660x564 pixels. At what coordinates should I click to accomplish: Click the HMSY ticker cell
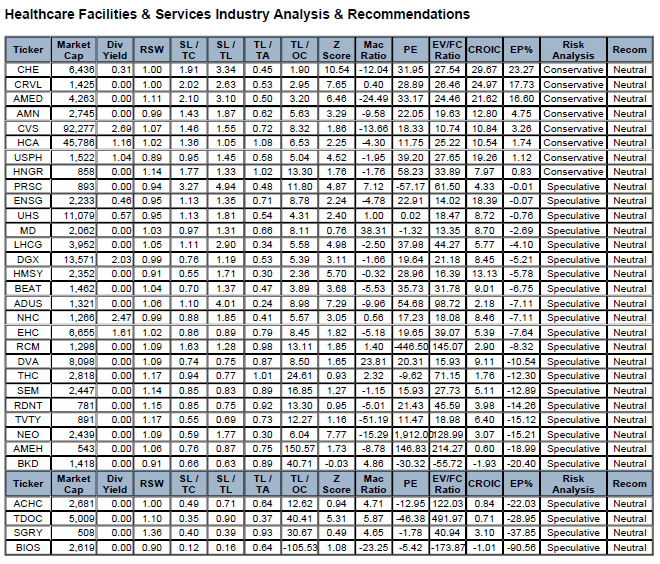[28, 274]
